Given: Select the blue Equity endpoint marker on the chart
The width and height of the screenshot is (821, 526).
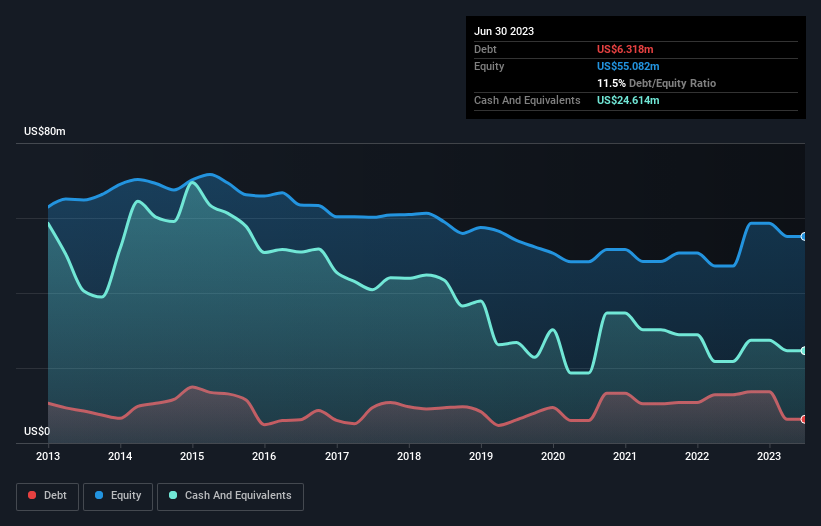Looking at the screenshot, I should (804, 236).
